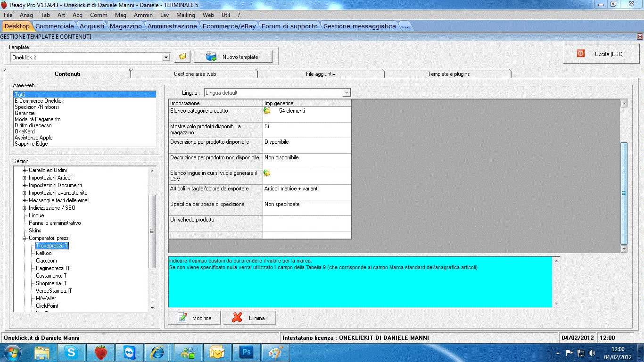This screenshot has width=644, height=362.
Task: Expand Impostazioni Articoli tree node
Action: point(25,178)
